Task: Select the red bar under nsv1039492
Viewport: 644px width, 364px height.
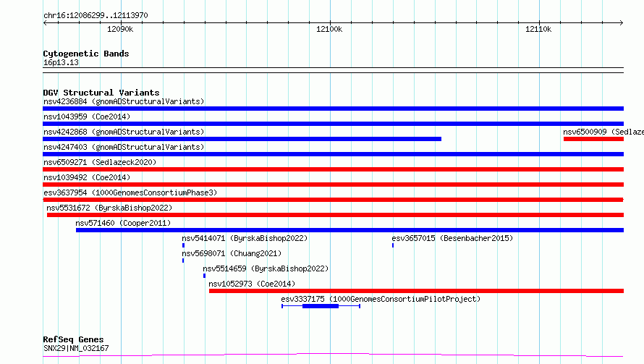Action: click(x=333, y=185)
